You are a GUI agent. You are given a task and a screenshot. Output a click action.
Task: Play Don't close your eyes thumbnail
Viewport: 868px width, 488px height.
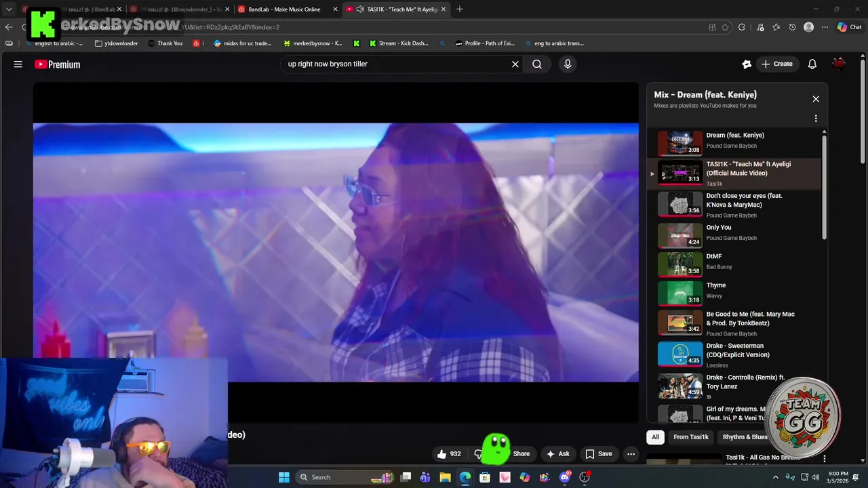click(680, 203)
